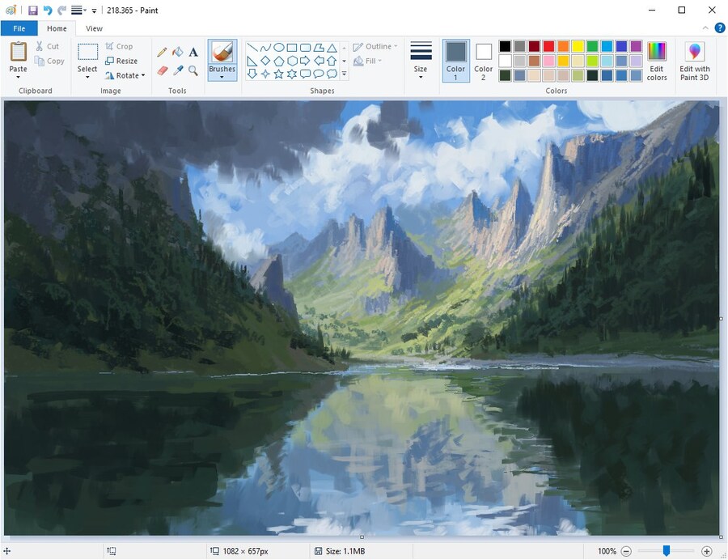Open the Select dropdown arrow
Screen dimensions: 728x560
click(x=87, y=77)
